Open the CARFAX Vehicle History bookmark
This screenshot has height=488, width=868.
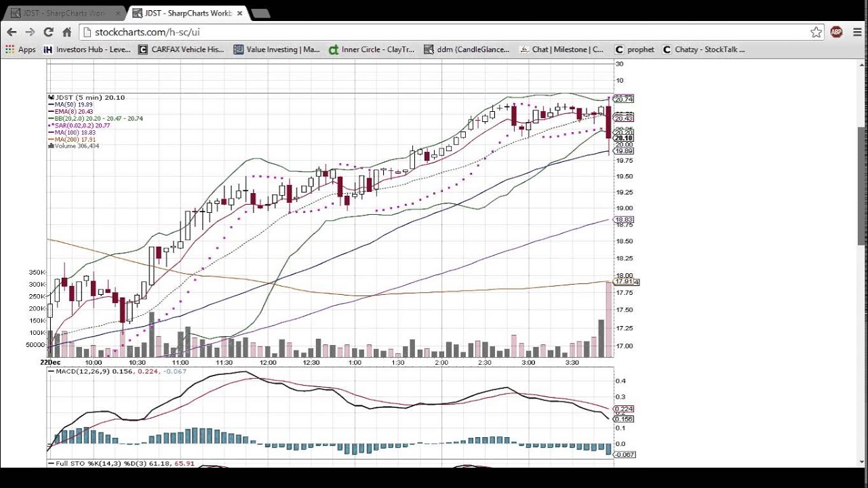coord(181,49)
